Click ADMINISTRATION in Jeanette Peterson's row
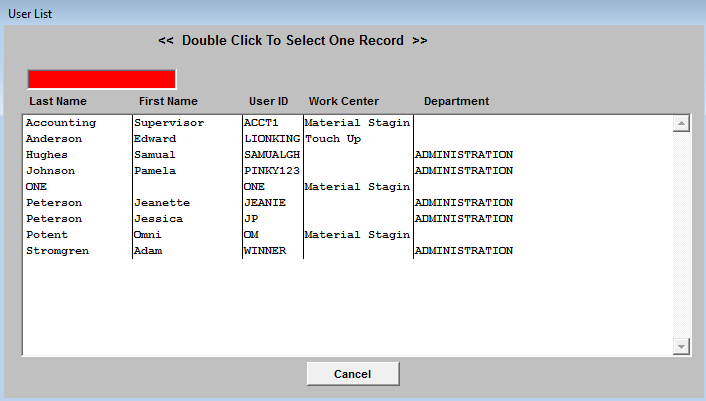This screenshot has height=401, width=706. pos(464,203)
